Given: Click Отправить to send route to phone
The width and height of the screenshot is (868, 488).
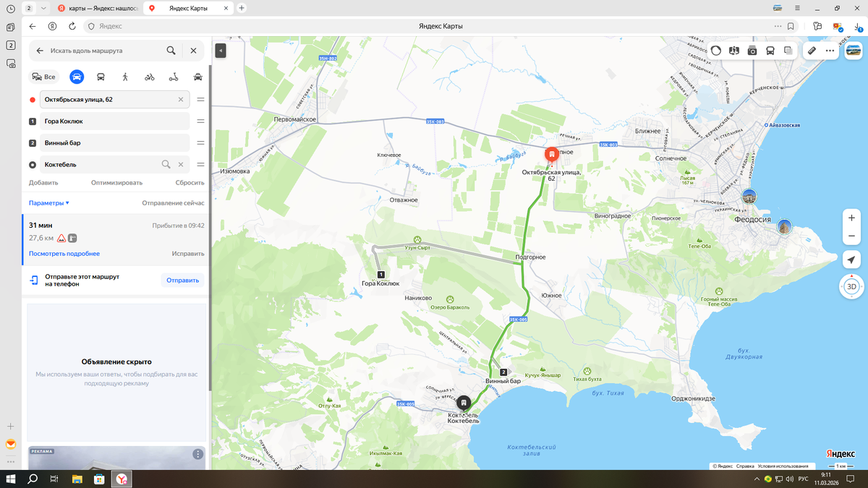Looking at the screenshot, I should (182, 280).
